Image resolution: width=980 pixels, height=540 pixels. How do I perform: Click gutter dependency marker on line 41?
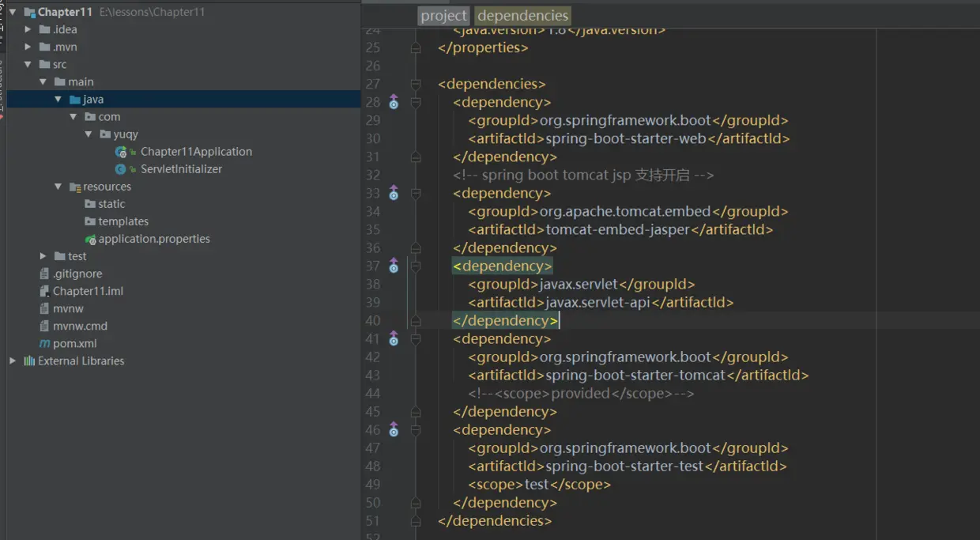point(394,338)
